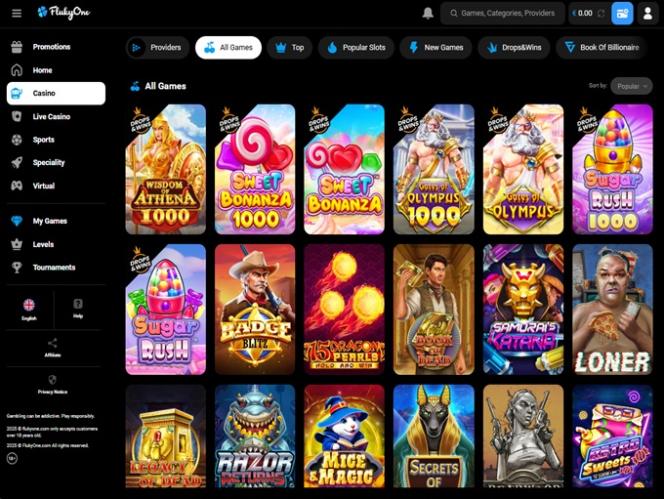Switch to the New Games tab
This screenshot has width=664, height=499.
[x=436, y=47]
